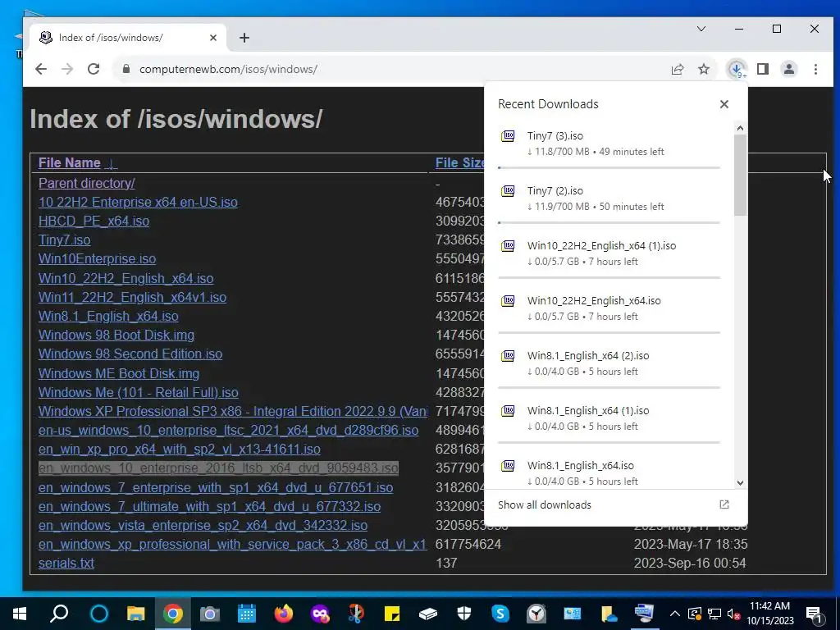Close the Index of /isos/windows/ tab
The height and width of the screenshot is (630, 840).
tap(213, 38)
